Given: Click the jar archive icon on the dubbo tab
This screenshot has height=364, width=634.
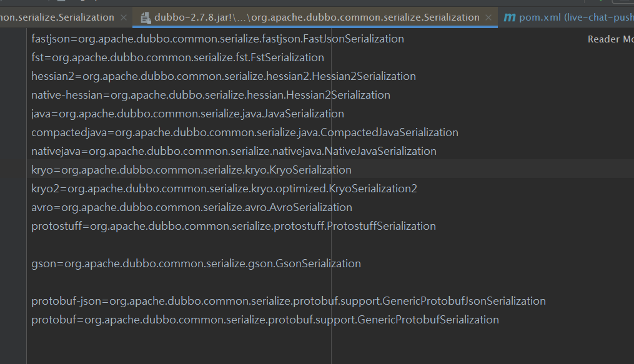Looking at the screenshot, I should (x=146, y=17).
